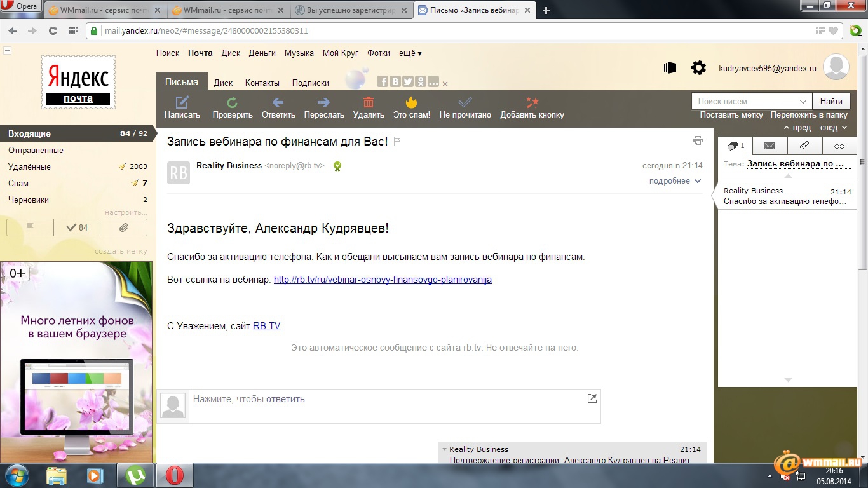Open the RB.TV signature link

[266, 326]
